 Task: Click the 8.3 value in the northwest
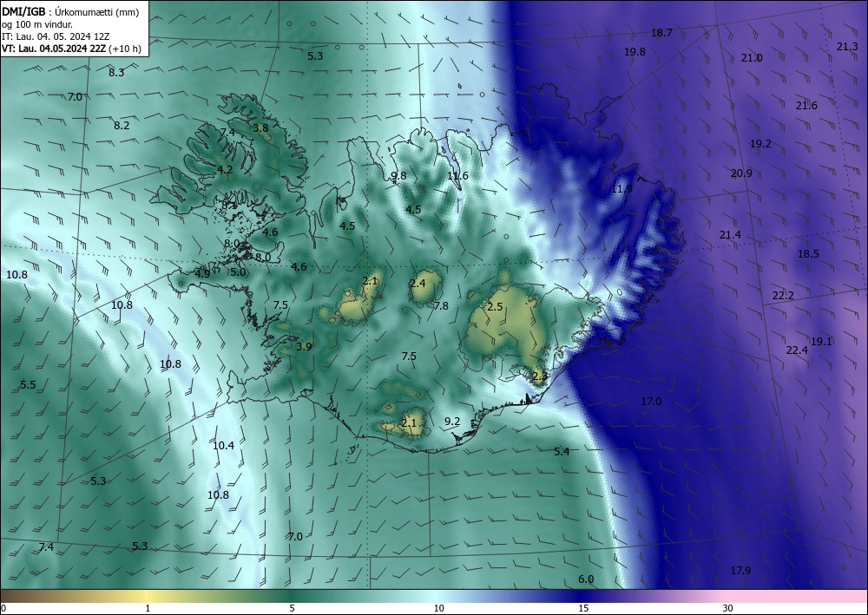[116, 73]
